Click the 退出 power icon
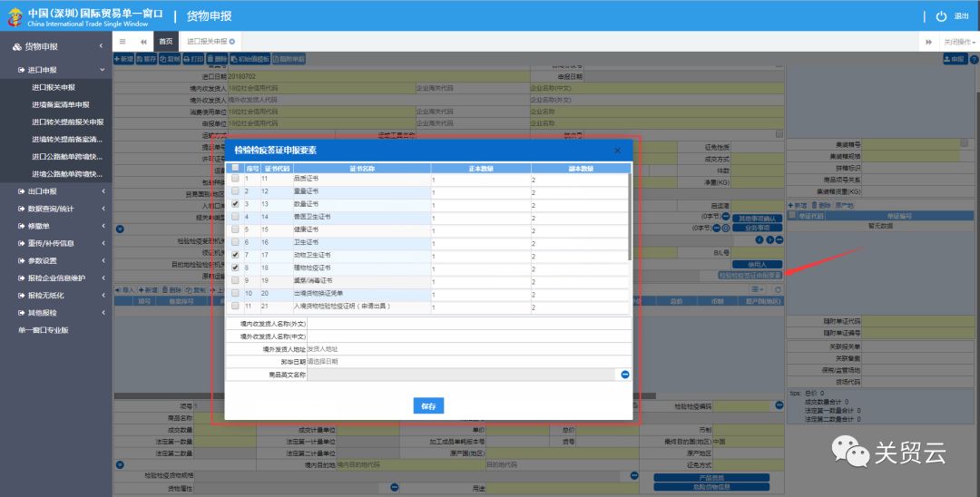980x497 pixels. 941,16
